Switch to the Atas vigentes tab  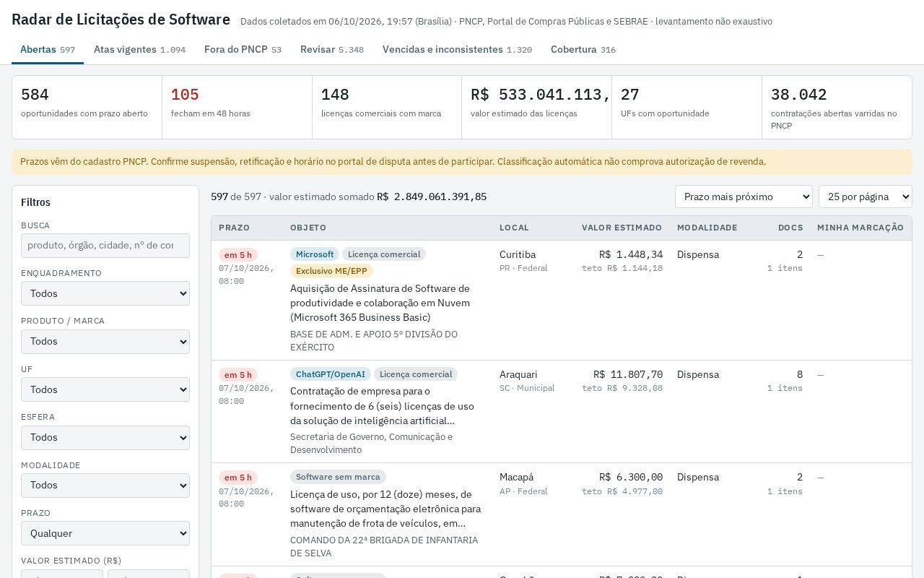point(139,50)
